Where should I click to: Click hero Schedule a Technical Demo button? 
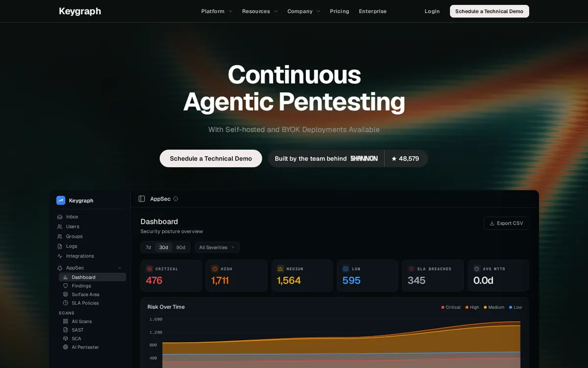coord(211,158)
